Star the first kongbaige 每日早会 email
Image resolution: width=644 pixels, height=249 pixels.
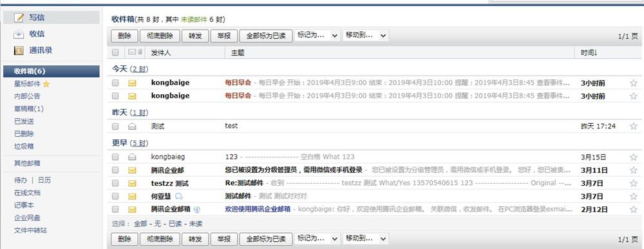633,83
